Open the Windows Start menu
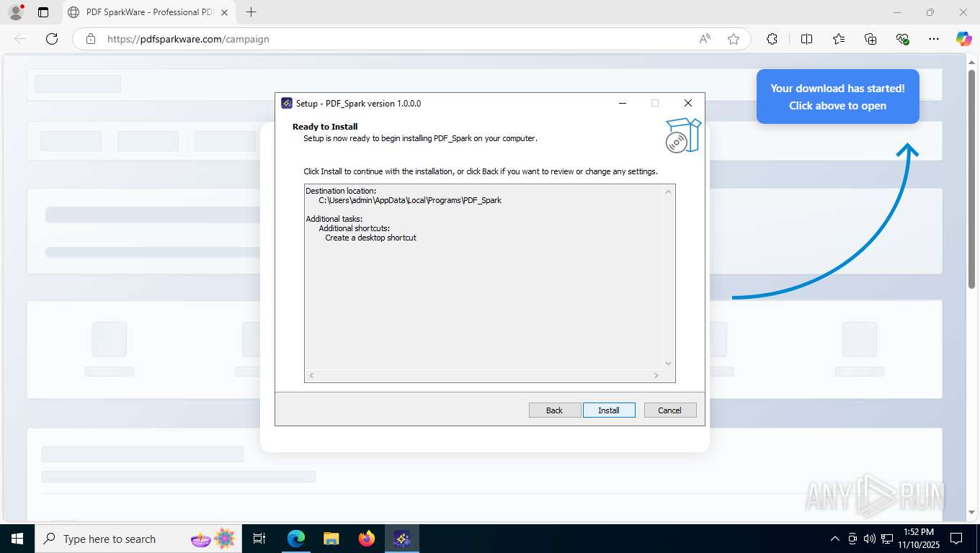The height and width of the screenshot is (553, 980). [17, 539]
